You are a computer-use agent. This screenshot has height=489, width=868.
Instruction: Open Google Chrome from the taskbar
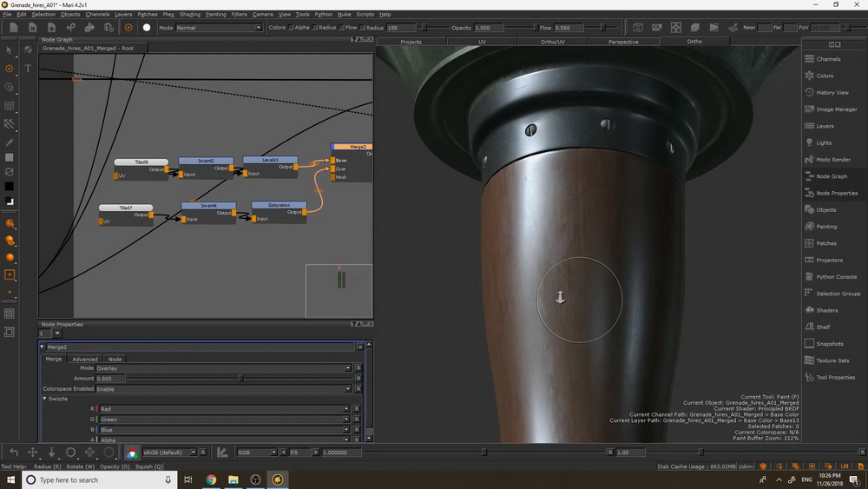point(211,479)
